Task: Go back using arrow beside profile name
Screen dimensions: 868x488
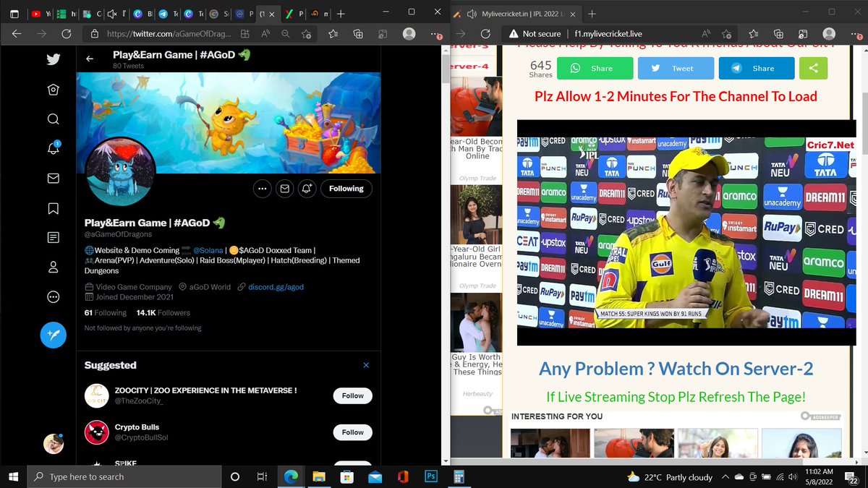Action: click(90, 59)
